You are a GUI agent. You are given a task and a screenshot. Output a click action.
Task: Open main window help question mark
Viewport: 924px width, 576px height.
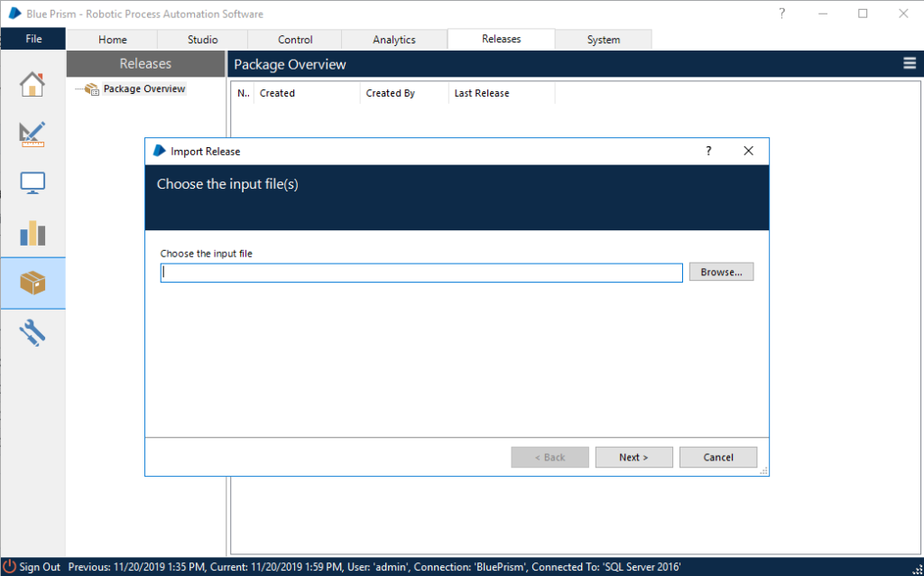tap(782, 14)
